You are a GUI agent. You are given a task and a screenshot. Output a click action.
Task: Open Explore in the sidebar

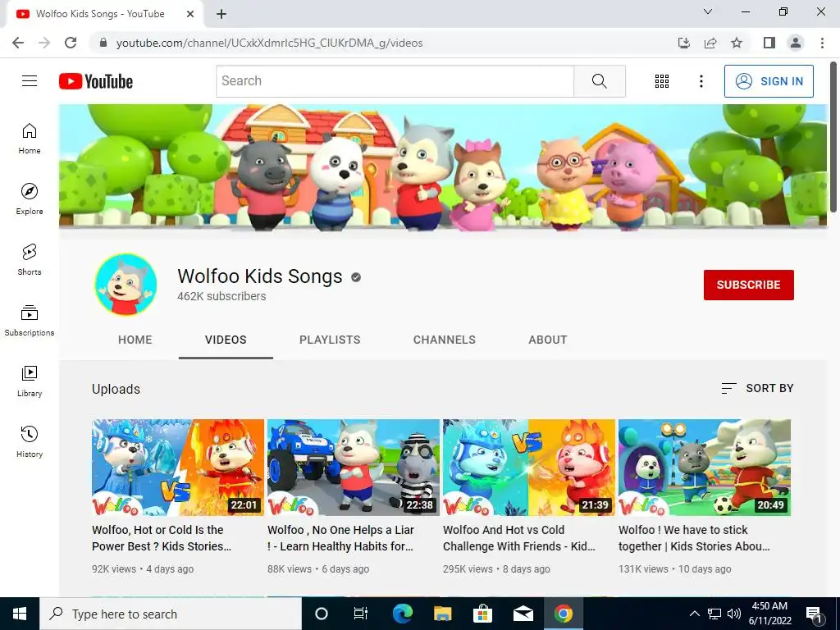point(30,199)
